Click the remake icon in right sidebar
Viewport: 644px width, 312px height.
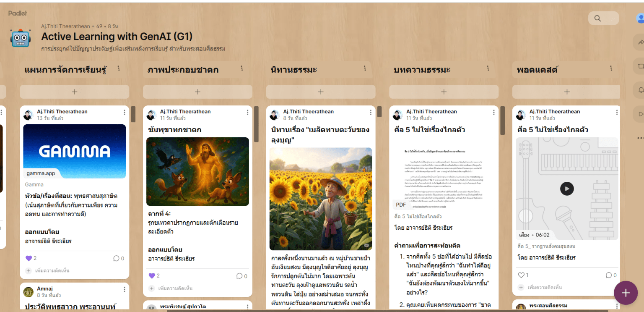click(x=640, y=66)
